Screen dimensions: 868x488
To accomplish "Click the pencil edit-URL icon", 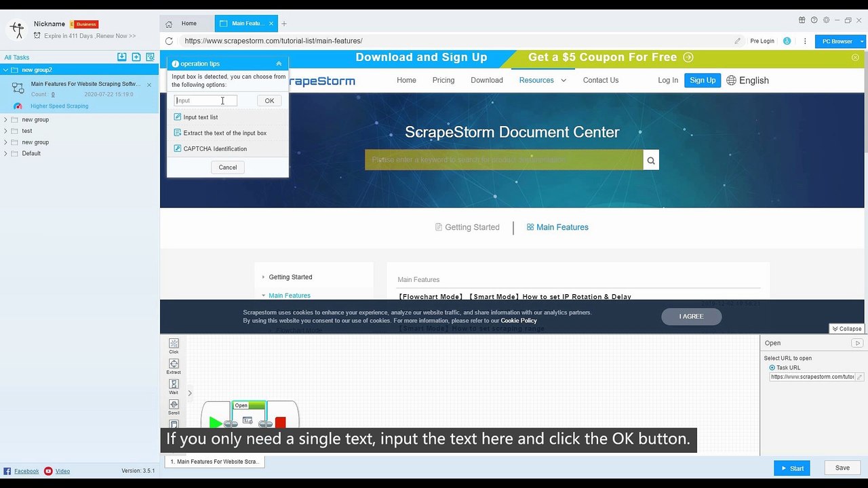I will point(738,41).
